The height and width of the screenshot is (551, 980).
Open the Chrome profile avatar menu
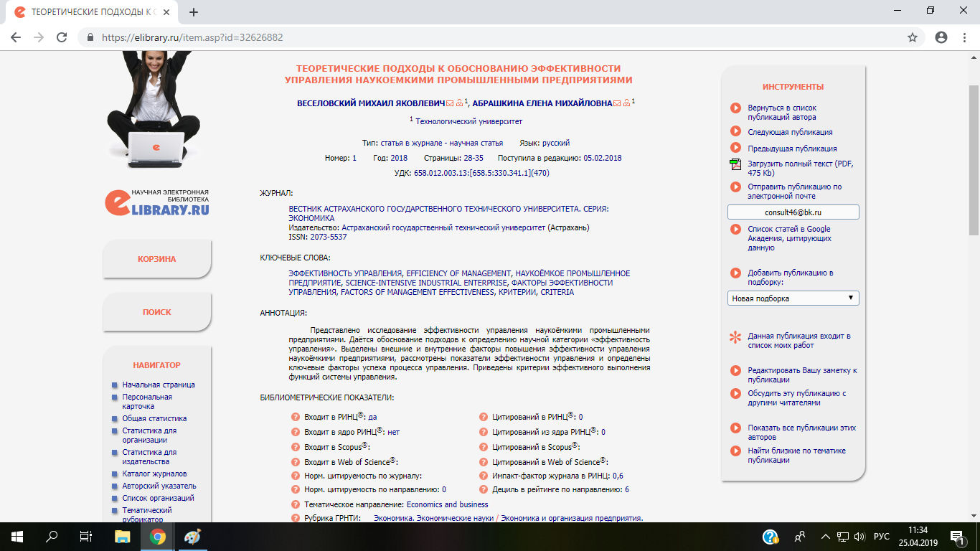941,37
